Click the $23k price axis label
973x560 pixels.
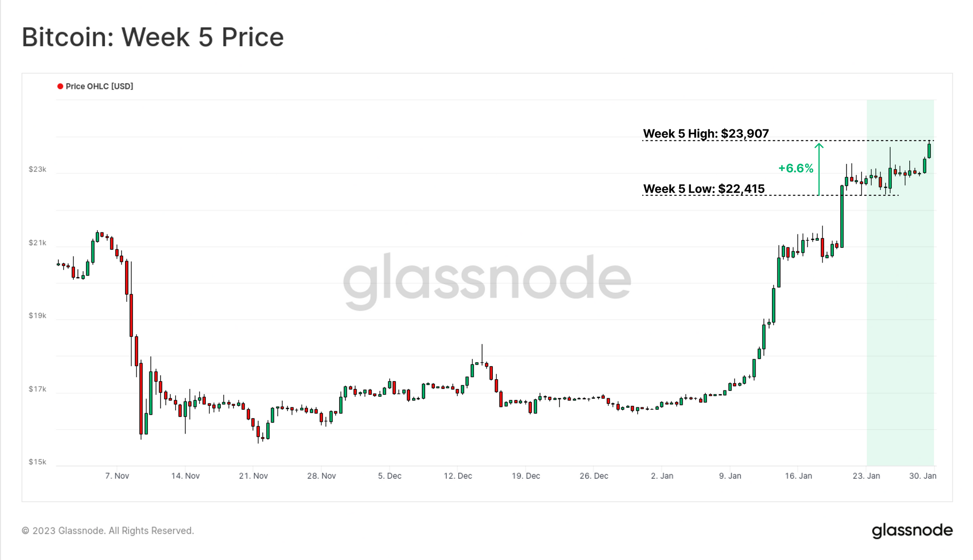pos(37,169)
